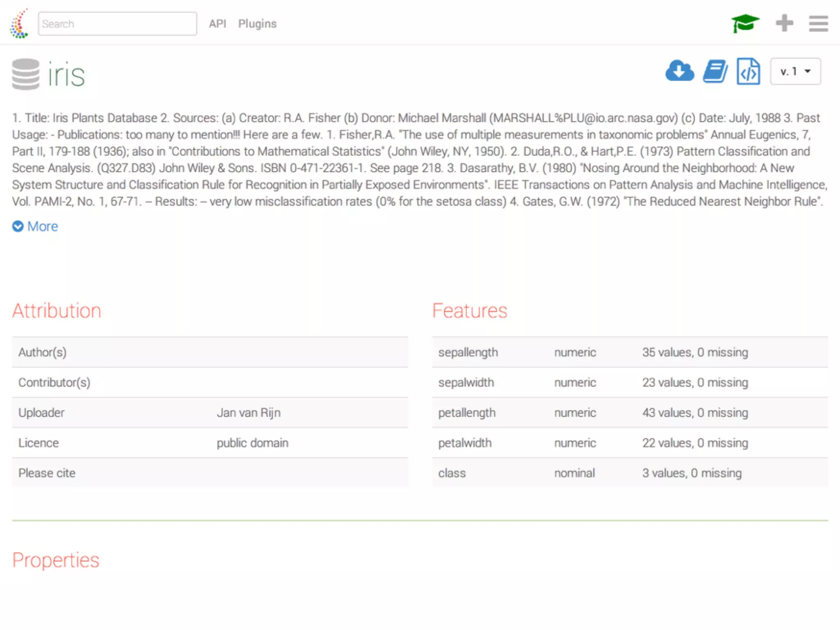This screenshot has height=630, width=840.
Task: Click uploader name Jan van Rijn
Action: (249, 413)
